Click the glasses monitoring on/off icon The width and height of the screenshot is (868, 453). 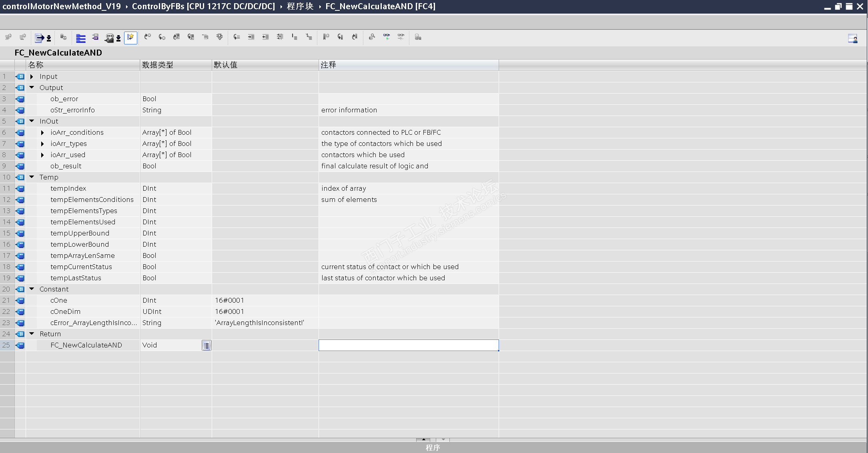click(x=386, y=37)
